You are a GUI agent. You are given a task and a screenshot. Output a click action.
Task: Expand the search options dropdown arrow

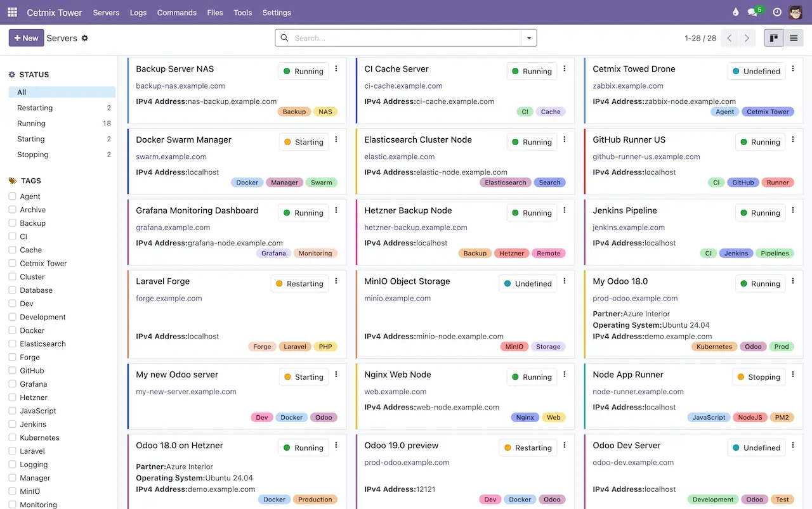528,38
